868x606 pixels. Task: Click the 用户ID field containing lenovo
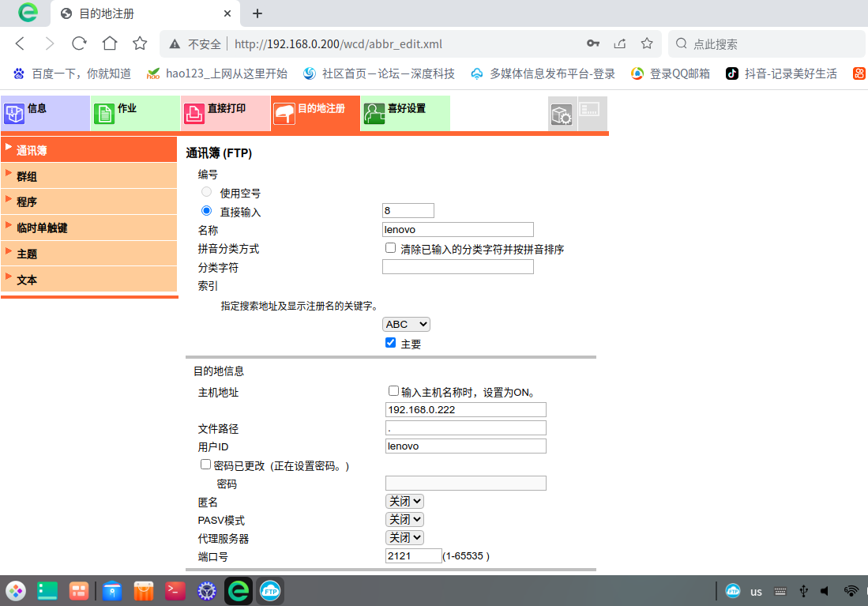click(x=465, y=446)
